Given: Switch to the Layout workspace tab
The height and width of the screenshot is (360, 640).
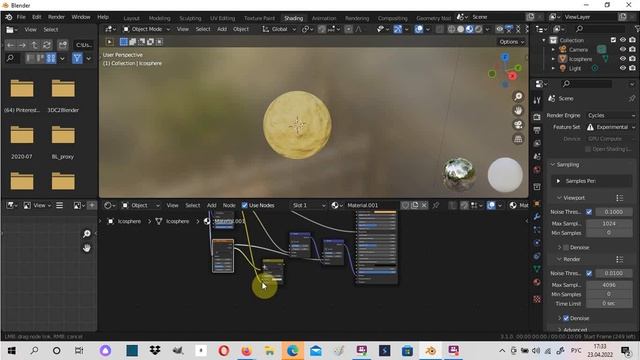Looking at the screenshot, I should (x=131, y=18).
